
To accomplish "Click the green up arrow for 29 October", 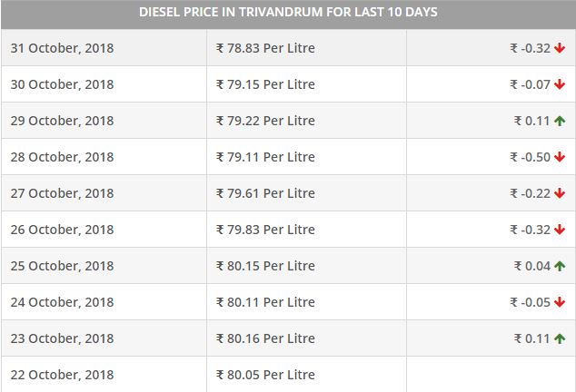I will pos(560,121).
